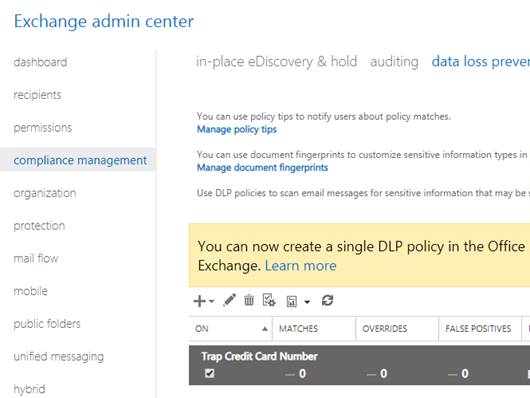530x398 pixels.
Task: Switch to the auditing tab
Action: 394,62
